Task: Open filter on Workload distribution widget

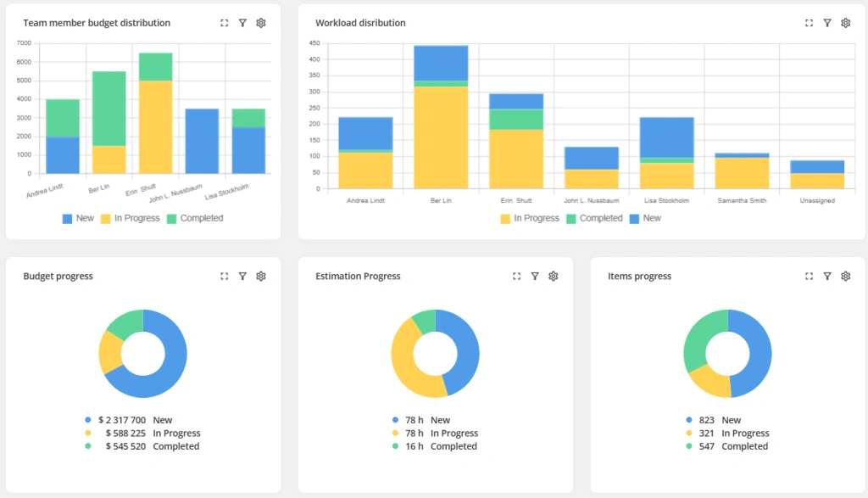Action: click(826, 23)
